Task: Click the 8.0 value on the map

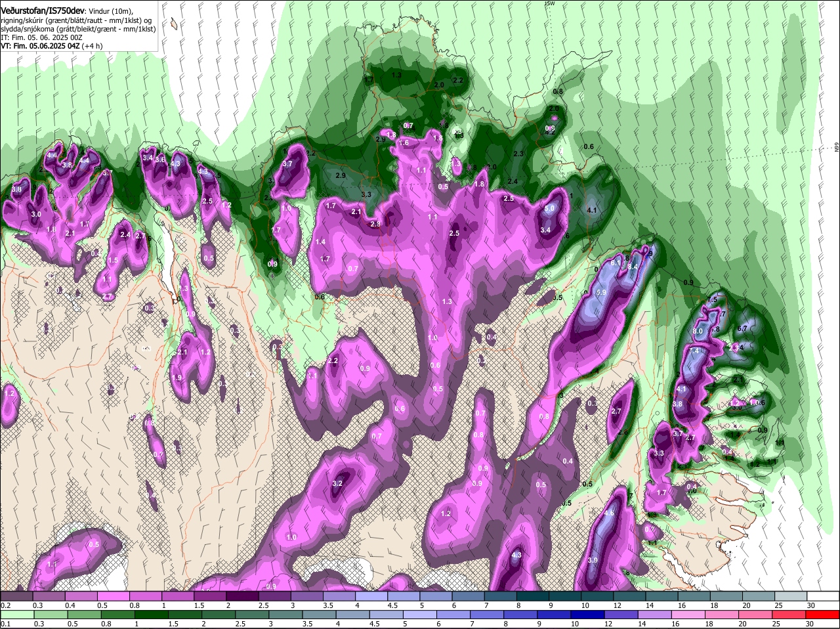Action: (x=698, y=332)
